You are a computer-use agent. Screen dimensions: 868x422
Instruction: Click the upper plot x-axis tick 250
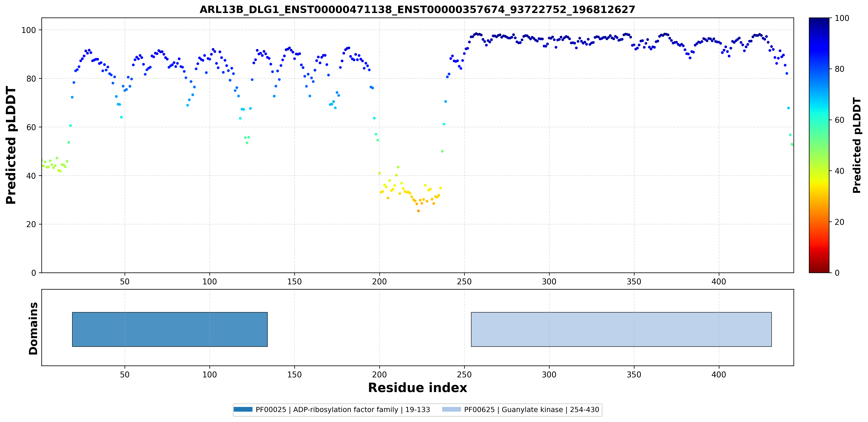pos(464,281)
